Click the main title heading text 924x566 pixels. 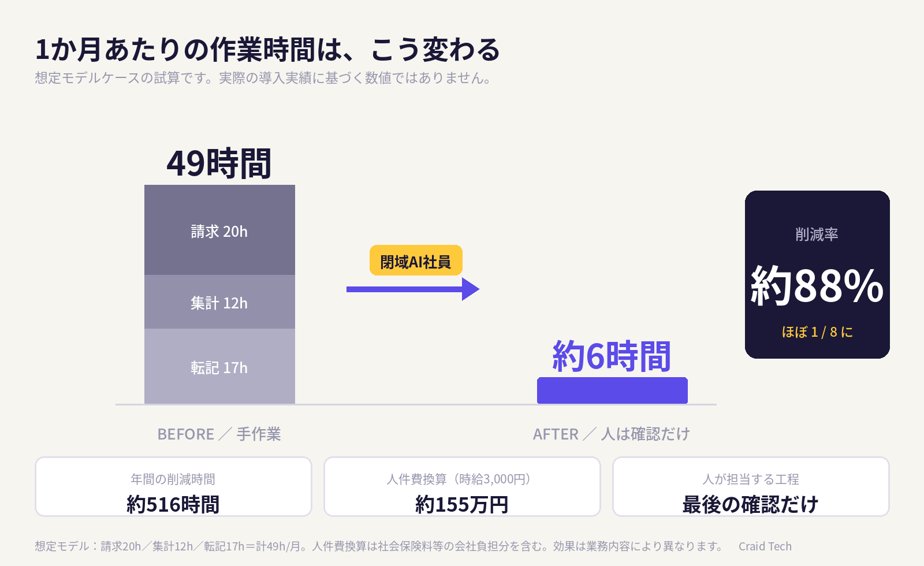click(x=267, y=50)
